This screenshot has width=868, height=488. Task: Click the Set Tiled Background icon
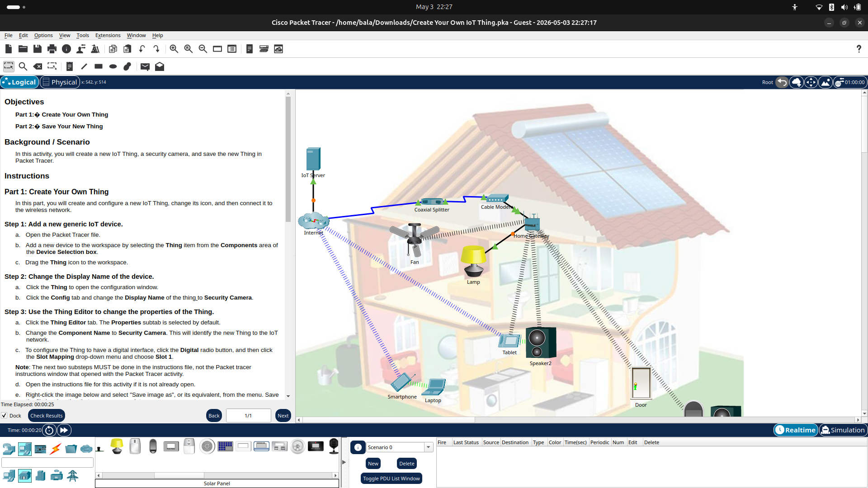point(826,82)
